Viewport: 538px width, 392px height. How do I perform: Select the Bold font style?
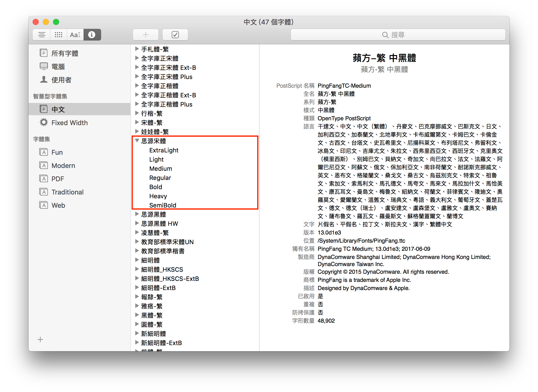156,187
